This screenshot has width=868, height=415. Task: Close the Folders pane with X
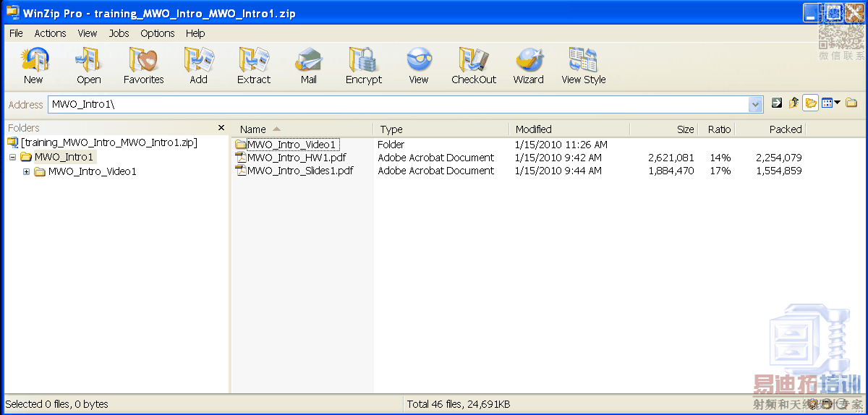(221, 128)
